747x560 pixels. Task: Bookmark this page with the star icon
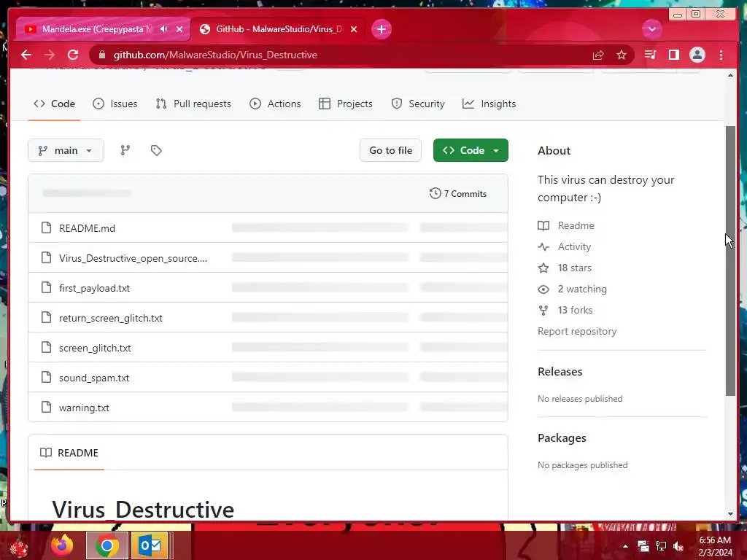622,55
